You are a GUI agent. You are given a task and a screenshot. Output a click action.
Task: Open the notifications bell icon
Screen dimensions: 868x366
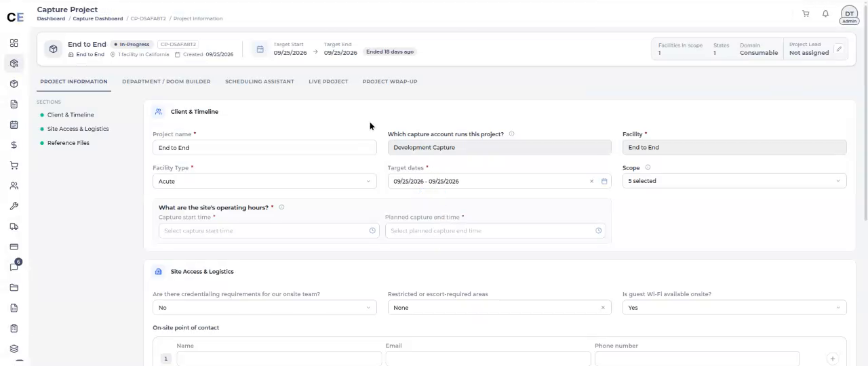click(825, 14)
